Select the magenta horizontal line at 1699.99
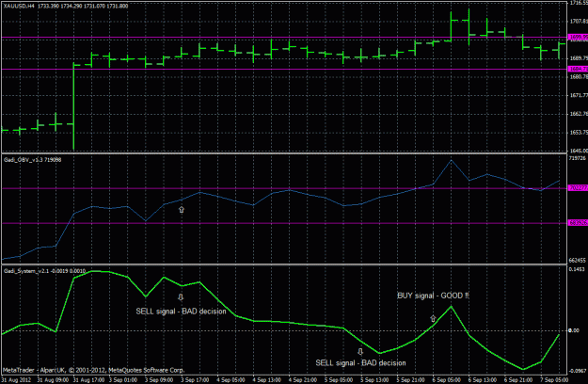588x384 pixels. [x=285, y=38]
